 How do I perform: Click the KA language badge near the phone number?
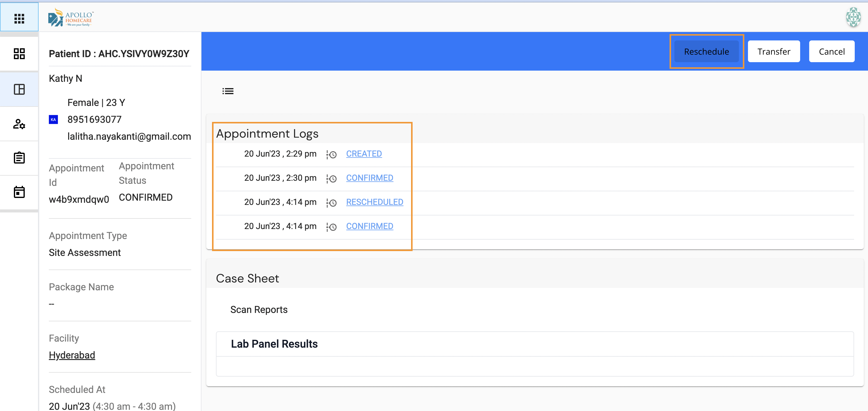(x=53, y=119)
